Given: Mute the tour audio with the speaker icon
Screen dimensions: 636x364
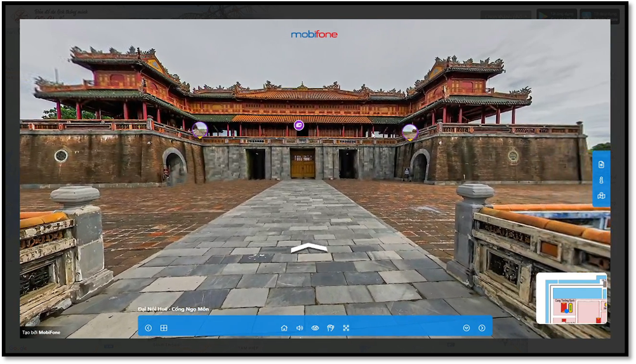Looking at the screenshot, I should (300, 328).
